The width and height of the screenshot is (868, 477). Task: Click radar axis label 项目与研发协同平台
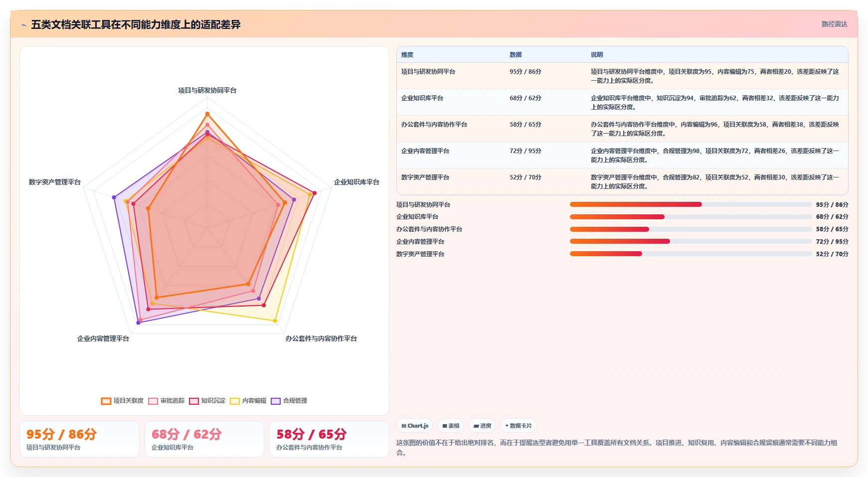click(207, 90)
